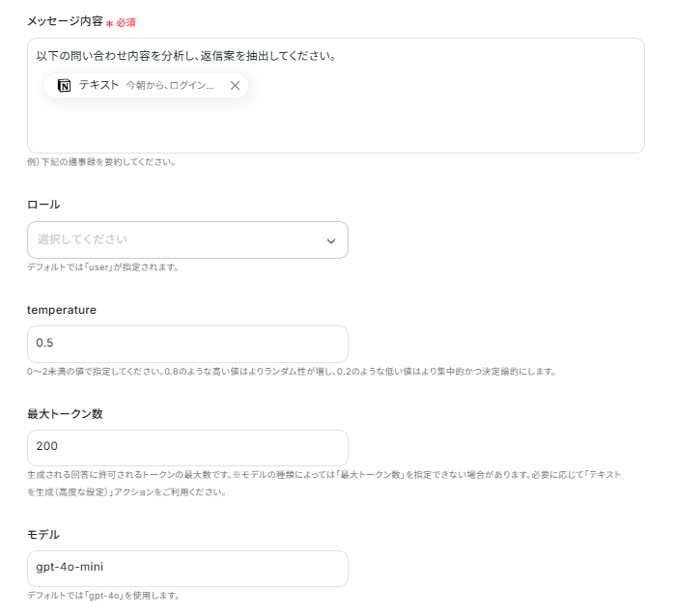
Task: Click empty space in the メッセージ内容 text area
Action: point(386,124)
